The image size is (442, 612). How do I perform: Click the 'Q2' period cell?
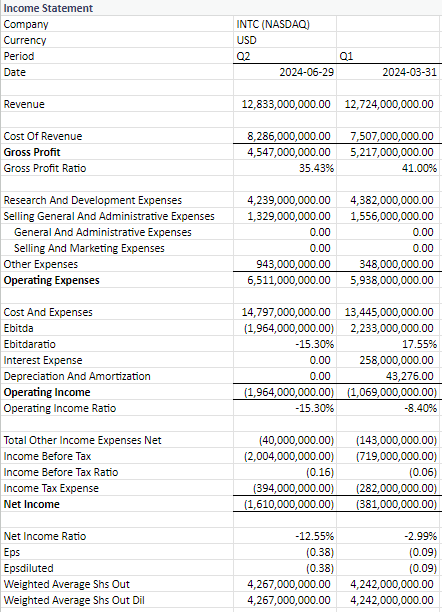(x=243, y=56)
